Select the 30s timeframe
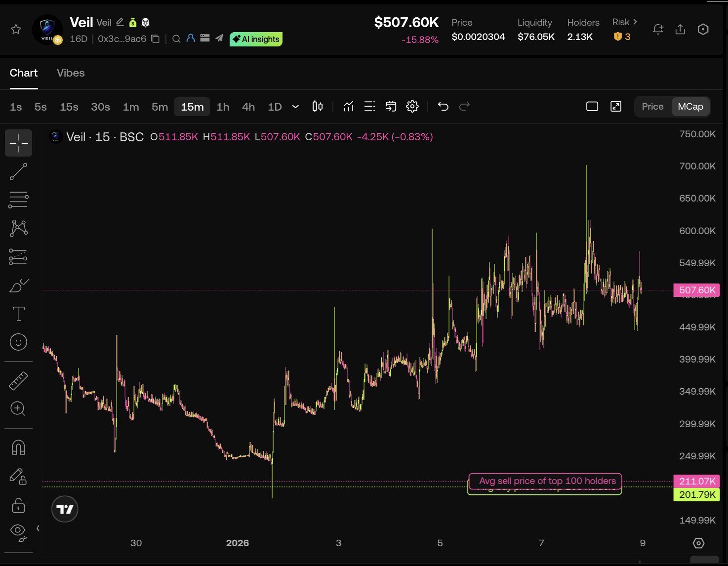 point(100,107)
